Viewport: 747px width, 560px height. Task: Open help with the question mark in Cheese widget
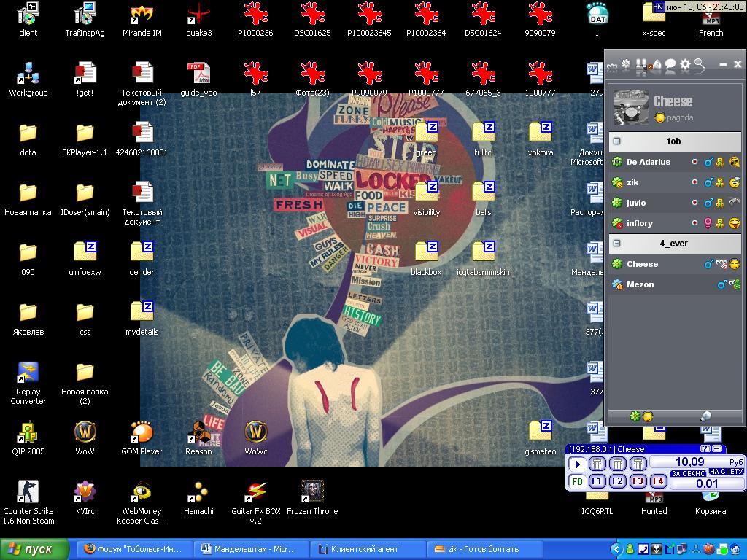(705, 448)
